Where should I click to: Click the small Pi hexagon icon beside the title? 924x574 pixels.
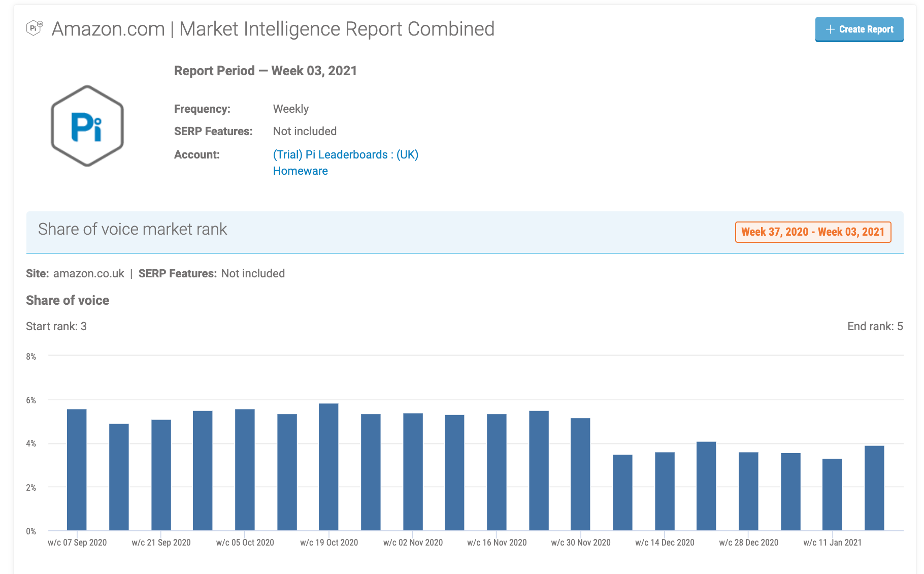[35, 27]
